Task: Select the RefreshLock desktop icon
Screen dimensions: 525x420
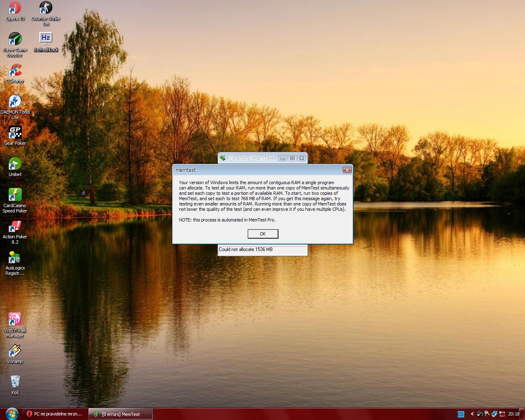Action: (46, 39)
